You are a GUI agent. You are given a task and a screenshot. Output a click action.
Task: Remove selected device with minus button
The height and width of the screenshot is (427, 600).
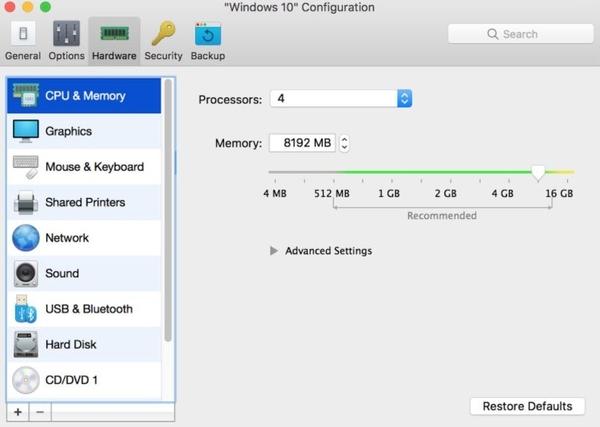40,412
